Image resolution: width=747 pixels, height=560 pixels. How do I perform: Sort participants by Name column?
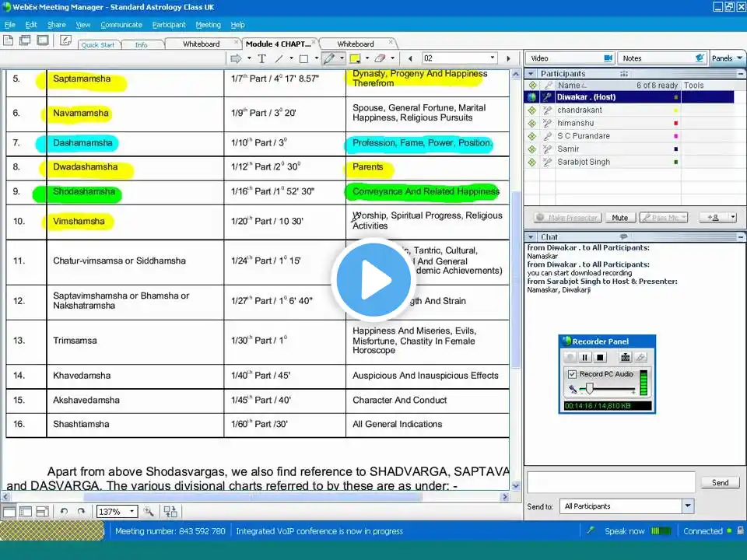click(x=572, y=86)
